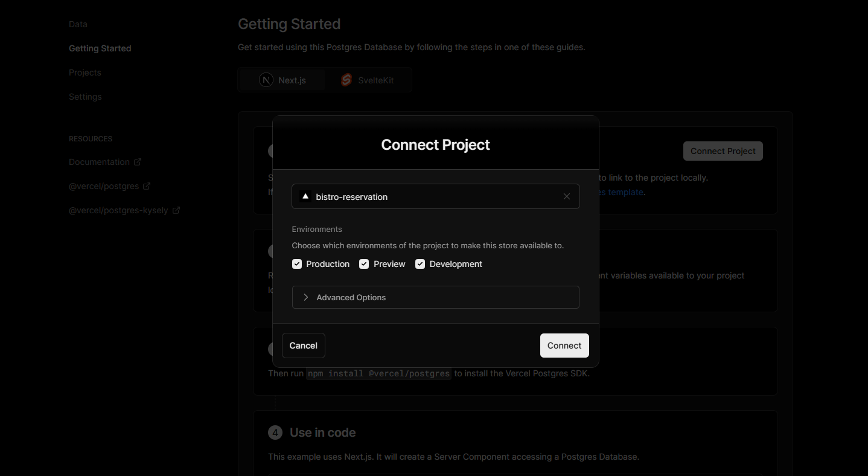Screen dimensions: 868x476
Task: Uncheck the Development environment checkbox
Action: [x=420, y=264]
